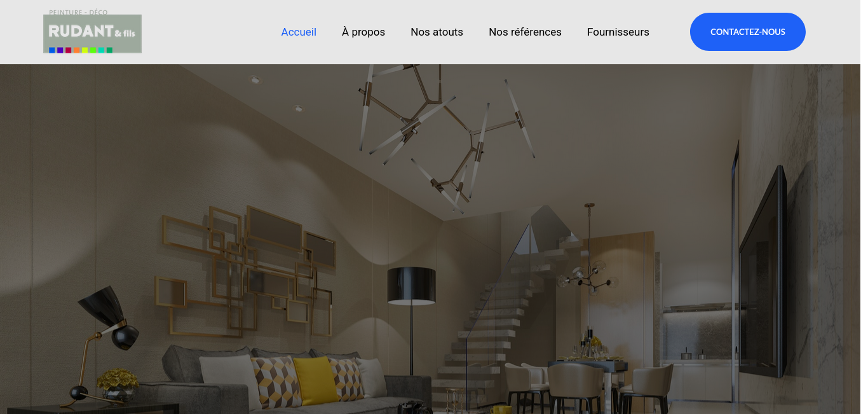Click the dining table with chairs

point(585,382)
